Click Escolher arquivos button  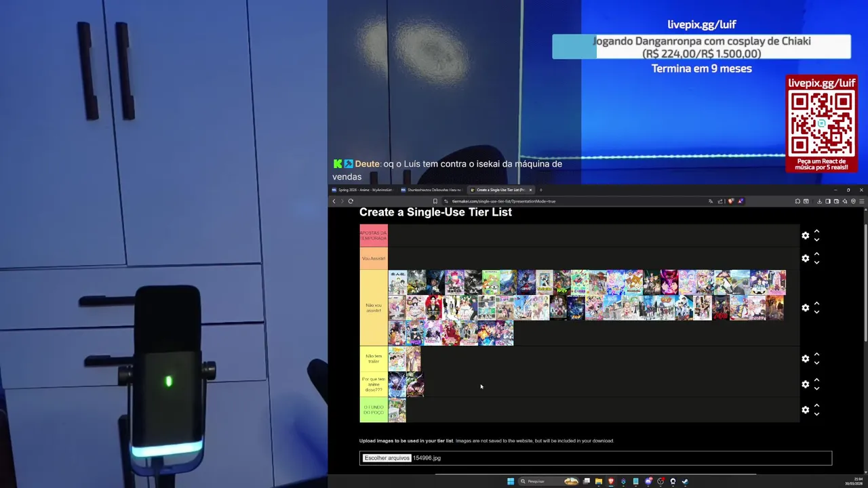(x=387, y=458)
